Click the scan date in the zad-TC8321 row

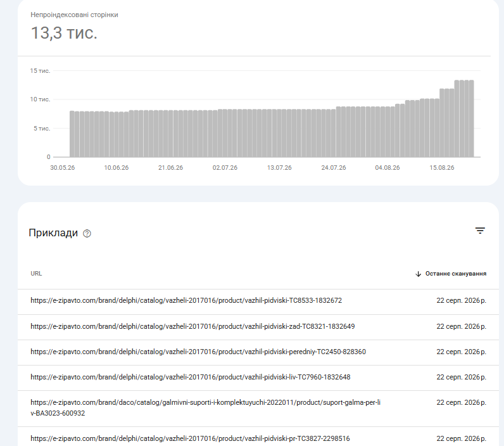pos(461,326)
